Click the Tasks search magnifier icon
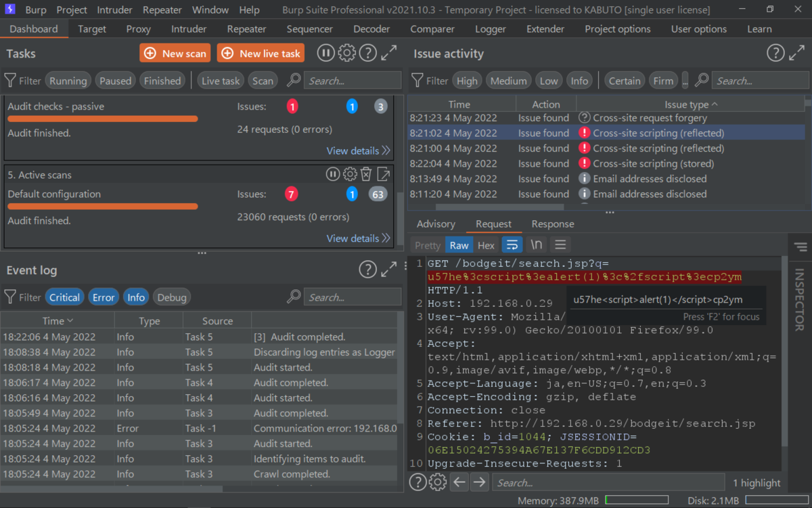This screenshot has width=812, height=508. 294,80
